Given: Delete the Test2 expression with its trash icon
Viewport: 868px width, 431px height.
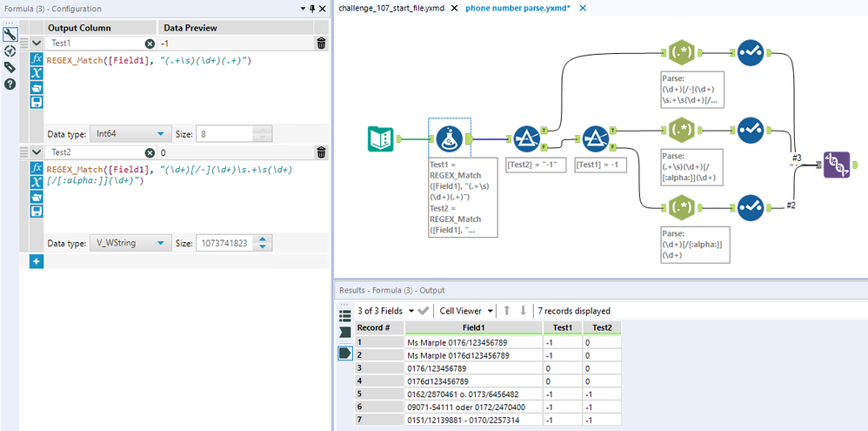Looking at the screenshot, I should (x=321, y=152).
